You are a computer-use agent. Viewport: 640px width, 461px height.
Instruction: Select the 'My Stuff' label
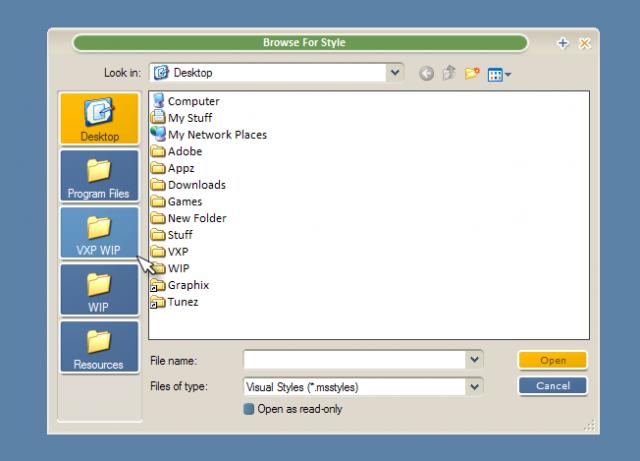(190, 118)
